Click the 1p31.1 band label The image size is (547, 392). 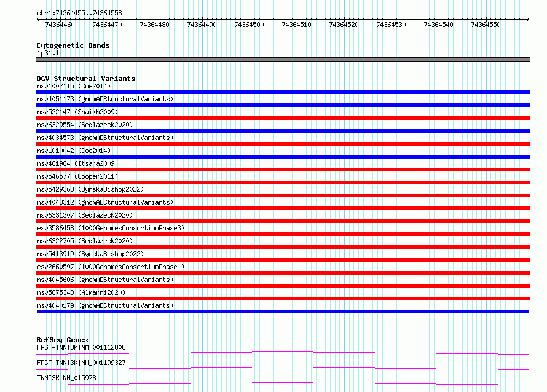[48, 53]
